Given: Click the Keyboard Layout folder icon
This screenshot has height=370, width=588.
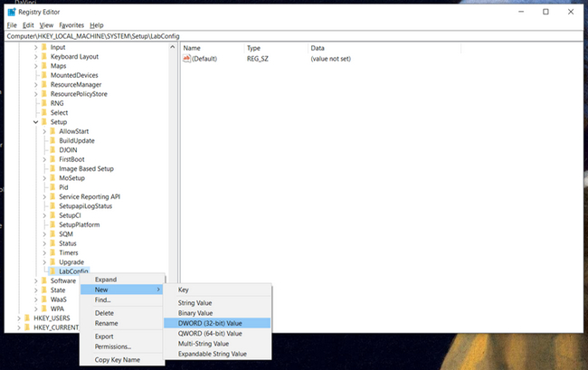Looking at the screenshot, I should [x=44, y=56].
